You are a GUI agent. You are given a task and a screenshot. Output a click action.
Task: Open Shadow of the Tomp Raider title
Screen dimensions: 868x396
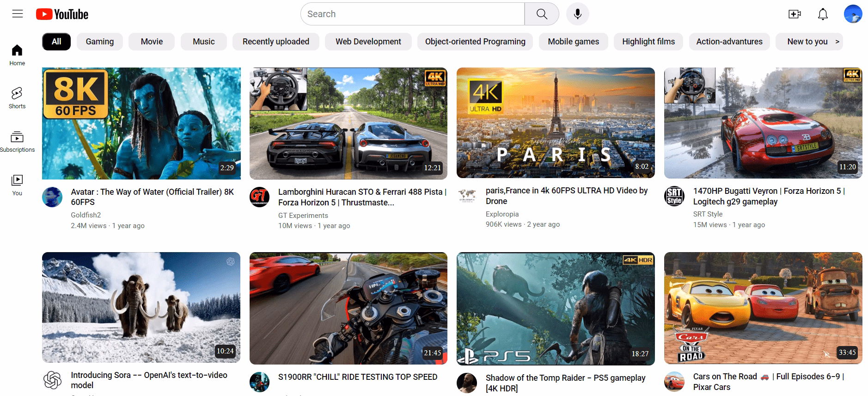pos(566,383)
